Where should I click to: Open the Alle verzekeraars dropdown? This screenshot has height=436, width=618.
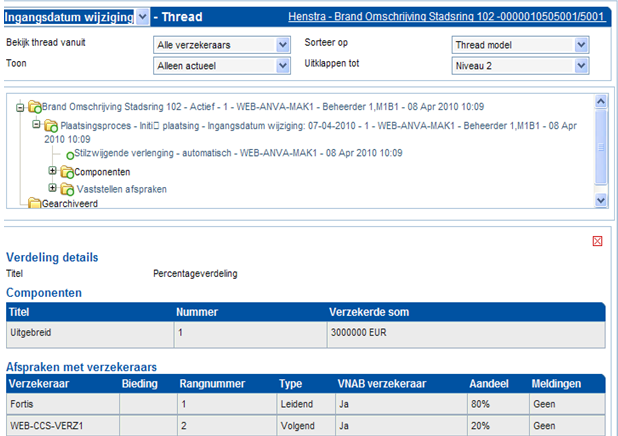pyautogui.click(x=282, y=45)
